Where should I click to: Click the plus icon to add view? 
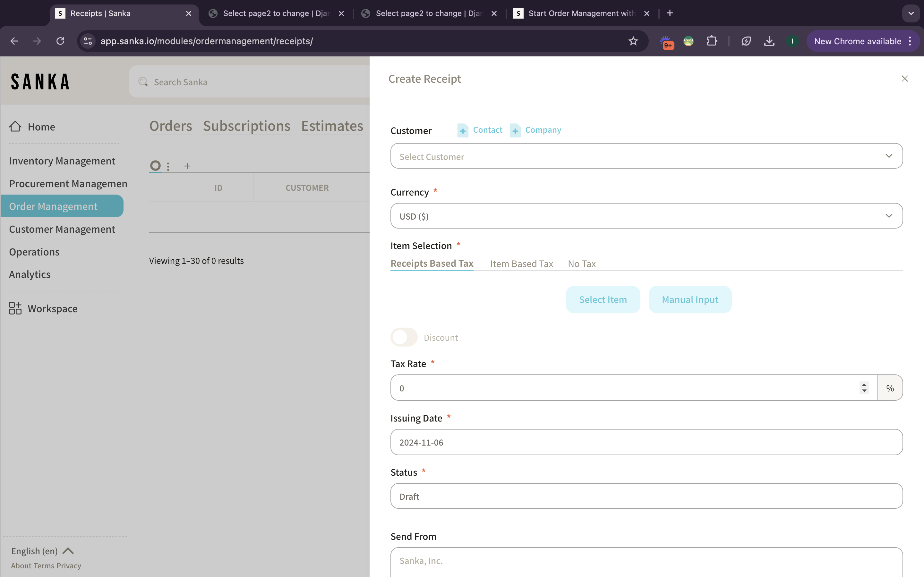187,166
